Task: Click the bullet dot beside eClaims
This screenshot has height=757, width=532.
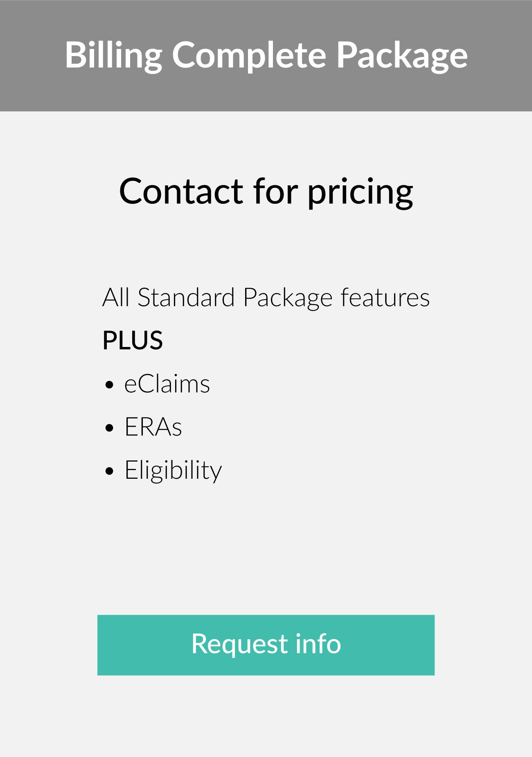Action: point(109,385)
